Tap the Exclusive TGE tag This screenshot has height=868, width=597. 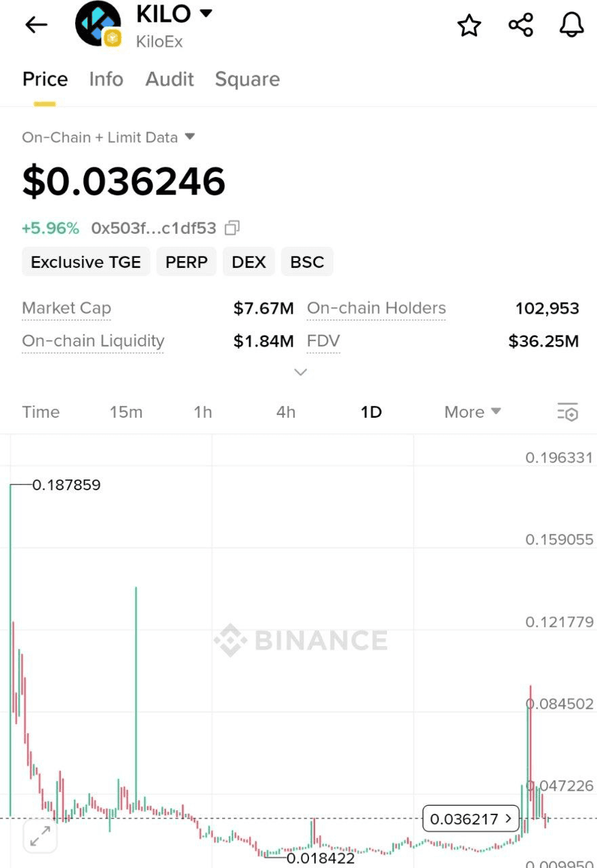click(x=86, y=262)
